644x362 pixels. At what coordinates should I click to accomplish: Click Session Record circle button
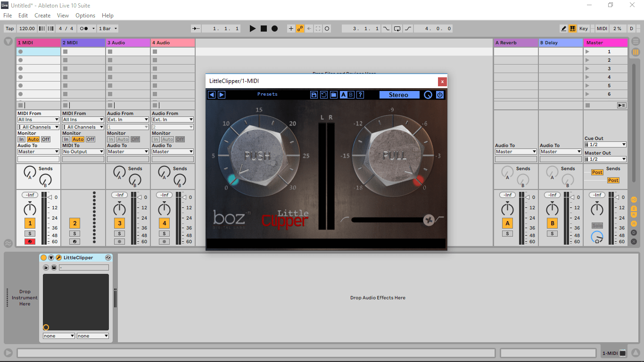pos(327,29)
